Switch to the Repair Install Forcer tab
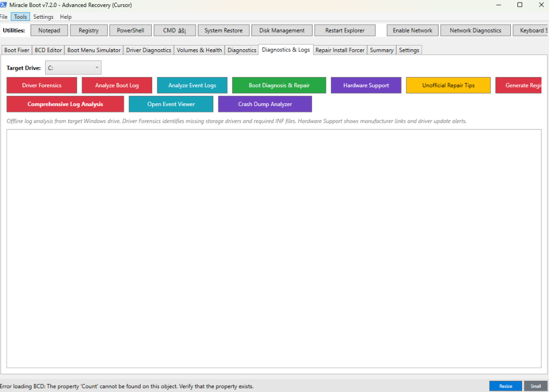The height and width of the screenshot is (392, 549). pyautogui.click(x=339, y=50)
